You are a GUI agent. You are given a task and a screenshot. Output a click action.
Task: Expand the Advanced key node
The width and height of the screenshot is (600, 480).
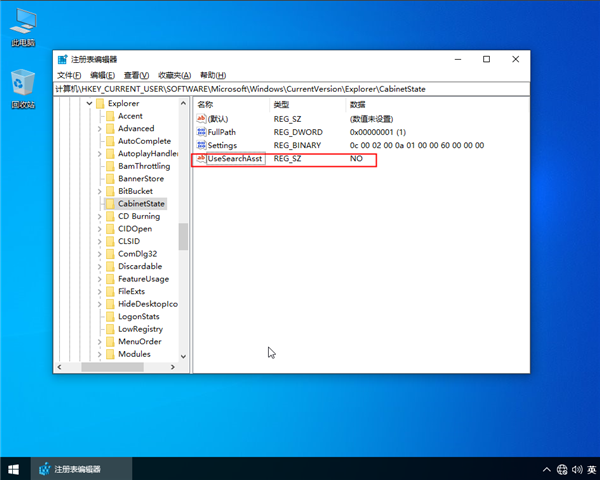(x=100, y=129)
